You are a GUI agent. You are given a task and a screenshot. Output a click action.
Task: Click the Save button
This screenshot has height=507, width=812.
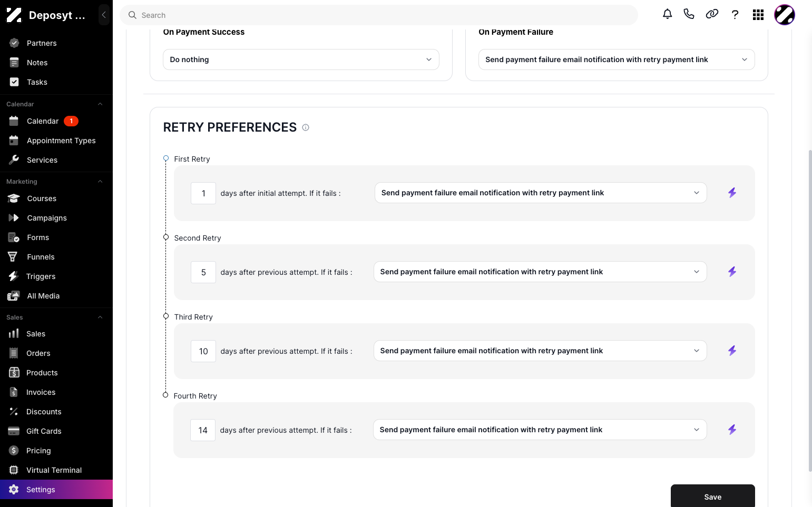point(713,496)
